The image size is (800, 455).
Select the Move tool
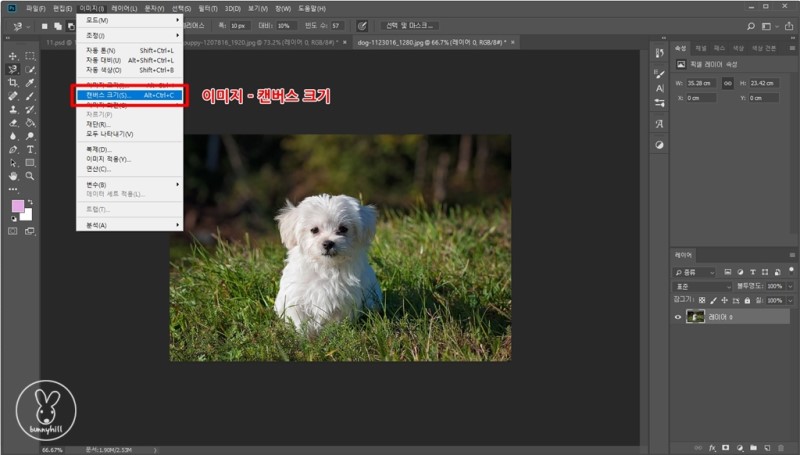click(x=13, y=56)
